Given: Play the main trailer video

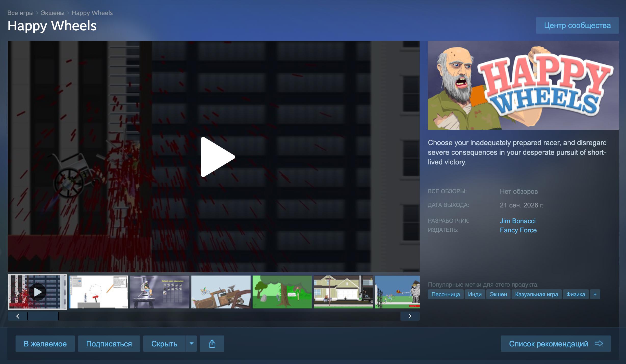Looking at the screenshot, I should click(x=218, y=157).
